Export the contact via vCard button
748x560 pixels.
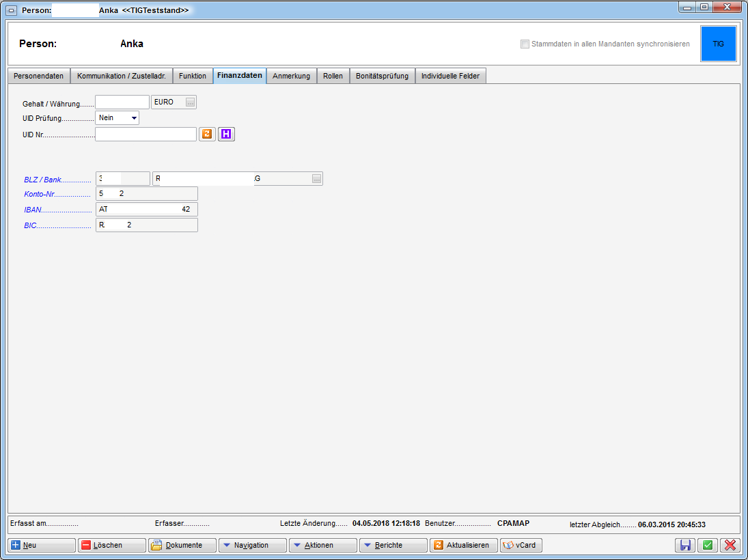click(x=521, y=545)
